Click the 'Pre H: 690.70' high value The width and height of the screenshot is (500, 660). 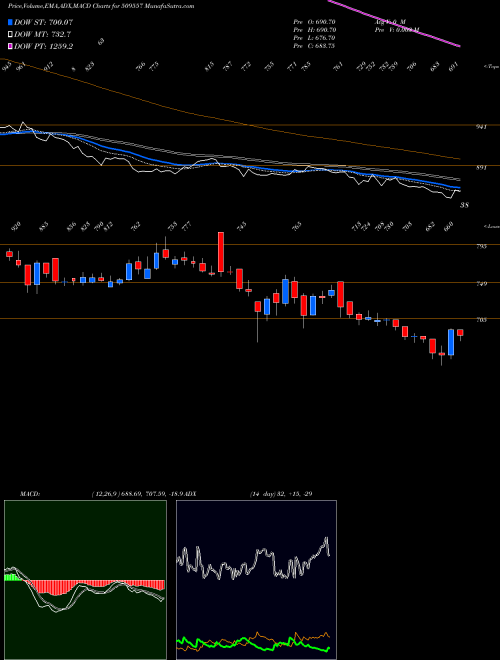pyautogui.click(x=314, y=30)
